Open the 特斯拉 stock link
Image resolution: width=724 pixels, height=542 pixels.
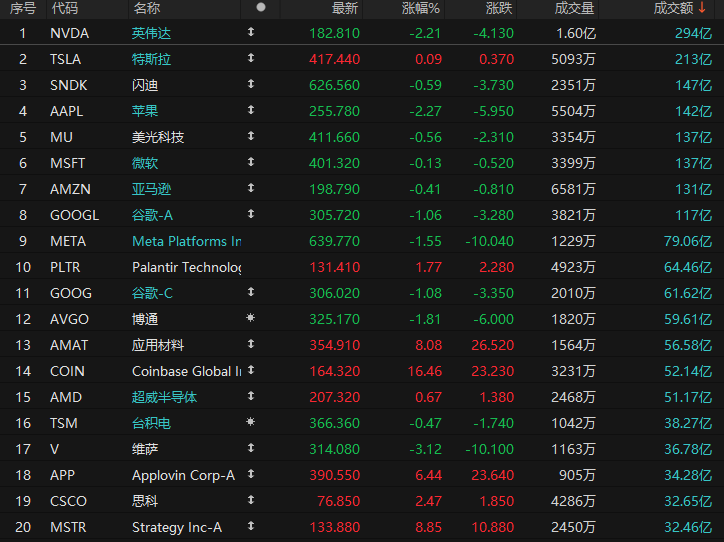click(x=151, y=59)
